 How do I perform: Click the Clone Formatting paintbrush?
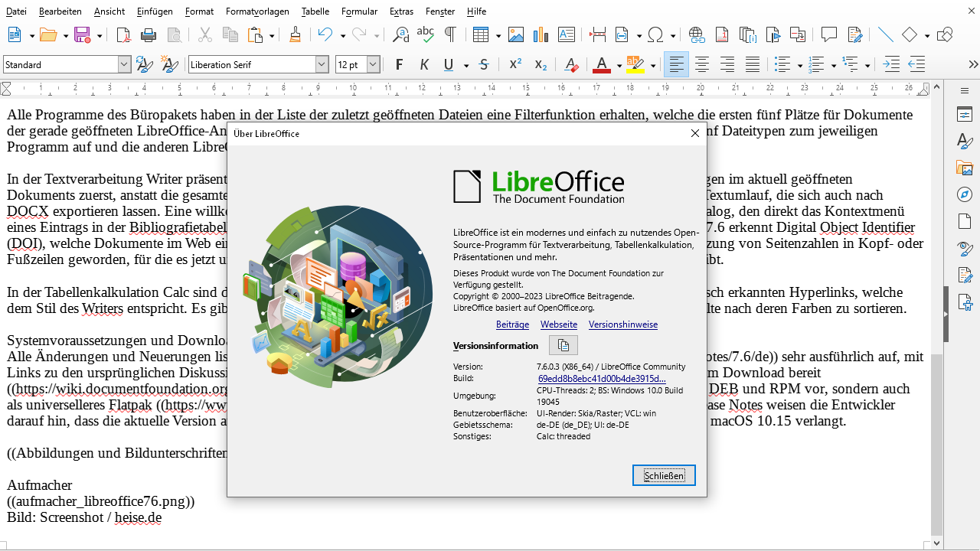pyautogui.click(x=296, y=34)
